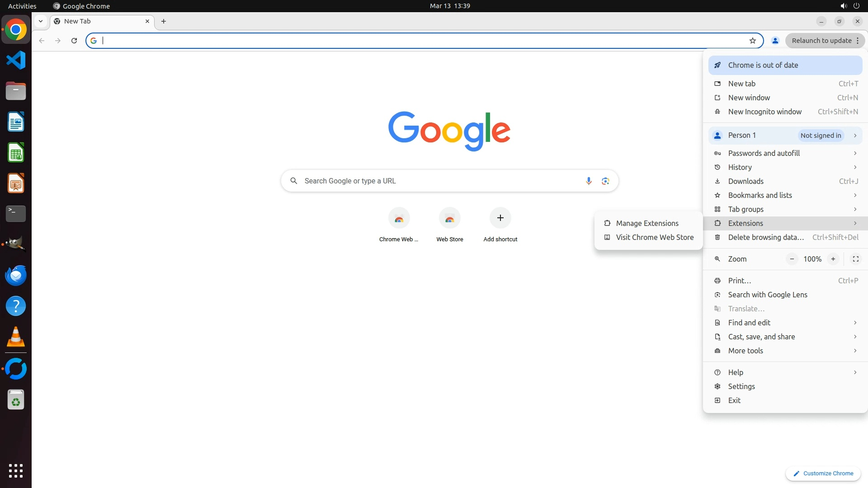Open the tab search dropdown arrow
The image size is (868, 488).
(x=41, y=21)
